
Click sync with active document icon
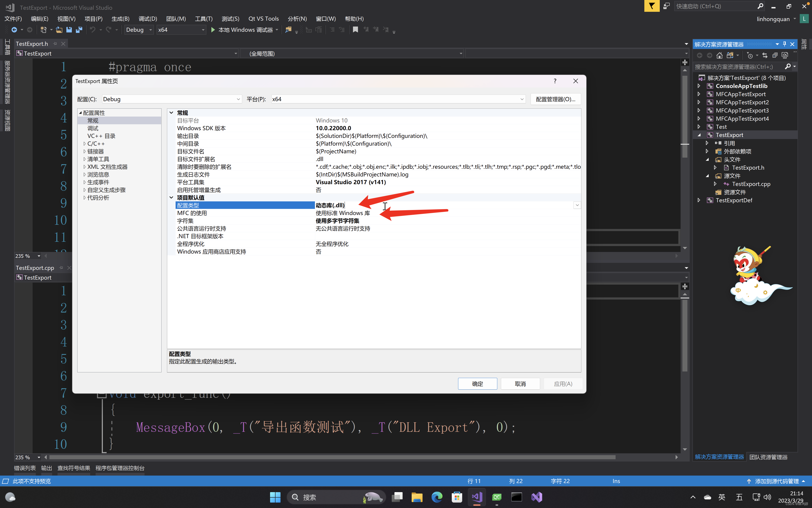765,55
